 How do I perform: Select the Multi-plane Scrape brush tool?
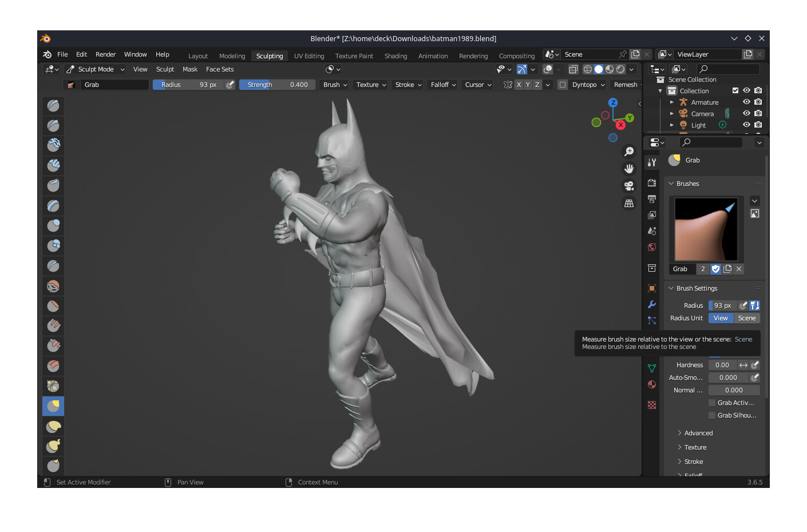coord(53,366)
